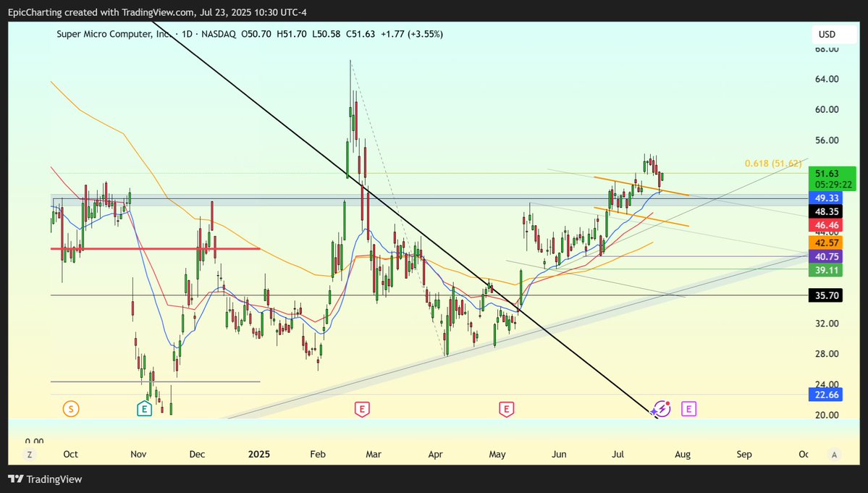Screen dimensions: 868x493
Task: Click the H51.70 high value in header
Action: (x=292, y=34)
